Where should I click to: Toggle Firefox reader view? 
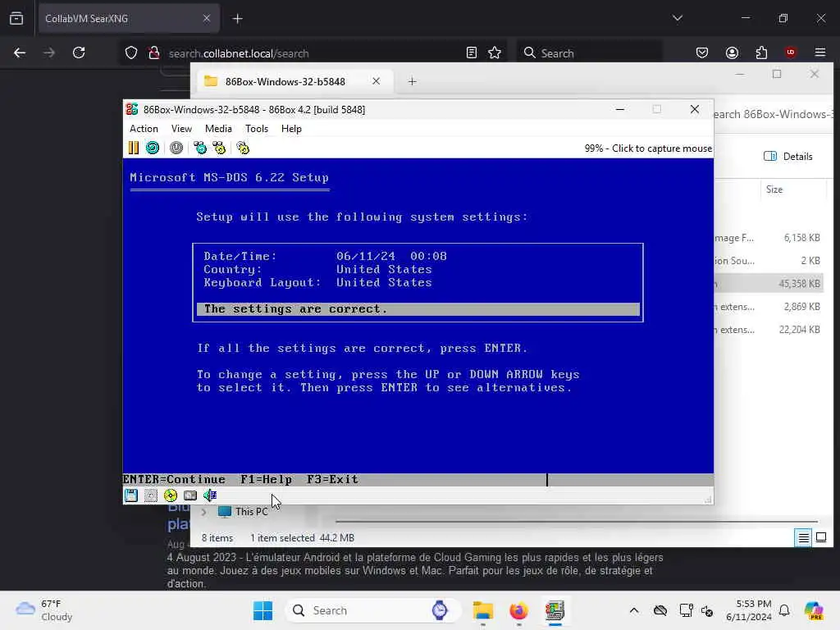click(472, 52)
